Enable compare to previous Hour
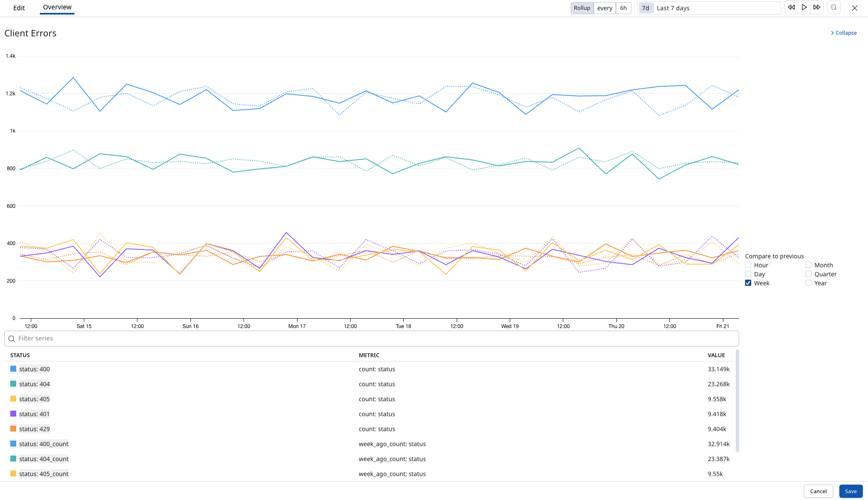 pyautogui.click(x=748, y=265)
